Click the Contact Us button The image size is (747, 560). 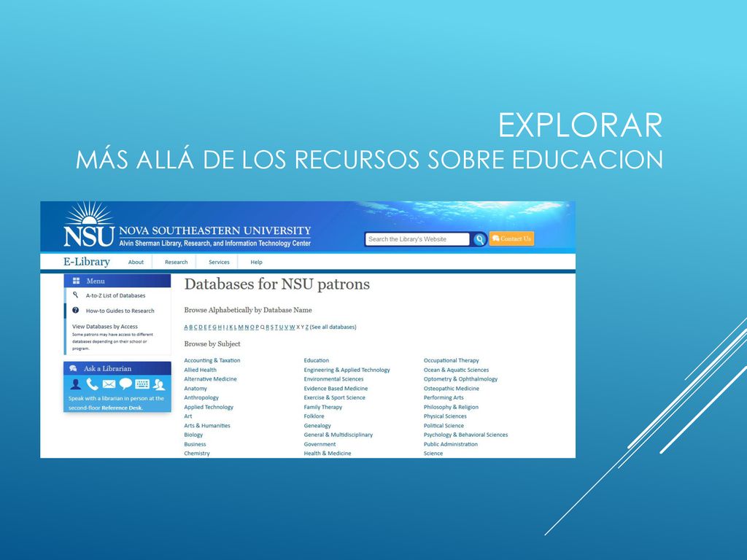pyautogui.click(x=511, y=238)
